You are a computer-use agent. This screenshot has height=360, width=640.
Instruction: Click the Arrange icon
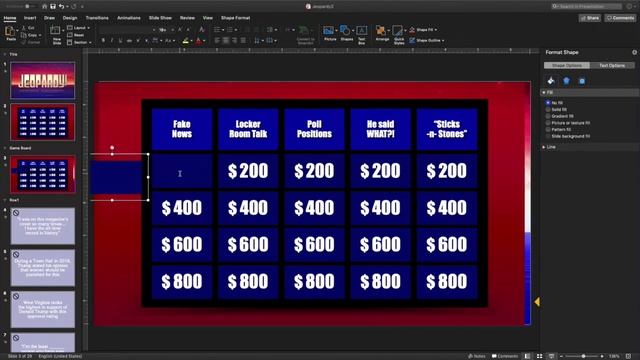coord(381,31)
